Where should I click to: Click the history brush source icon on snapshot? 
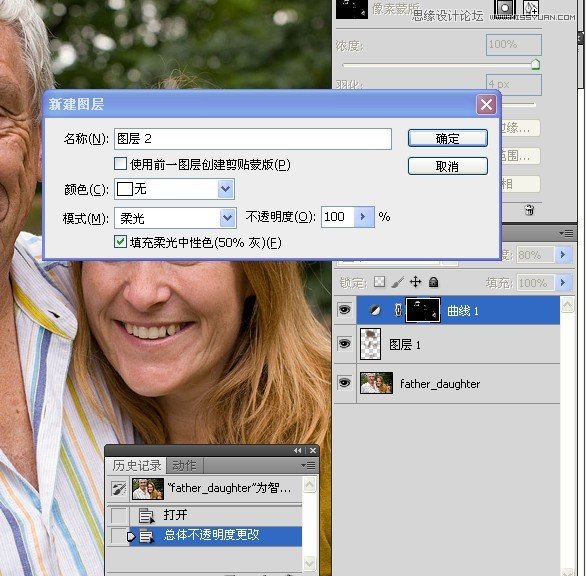[x=119, y=489]
